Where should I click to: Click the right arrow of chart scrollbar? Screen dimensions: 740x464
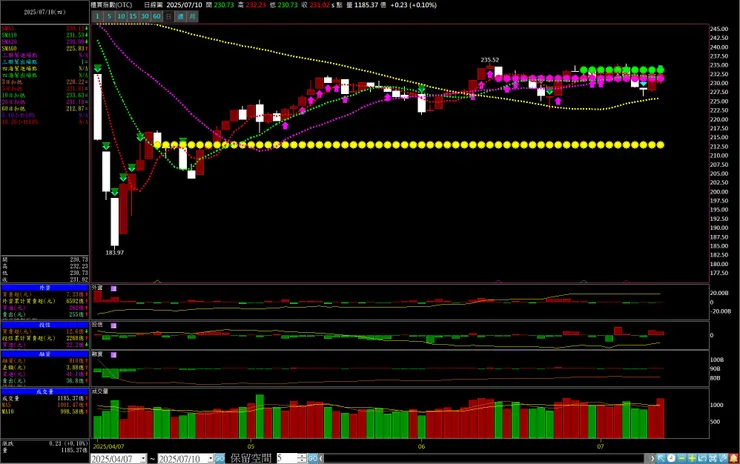point(652,458)
